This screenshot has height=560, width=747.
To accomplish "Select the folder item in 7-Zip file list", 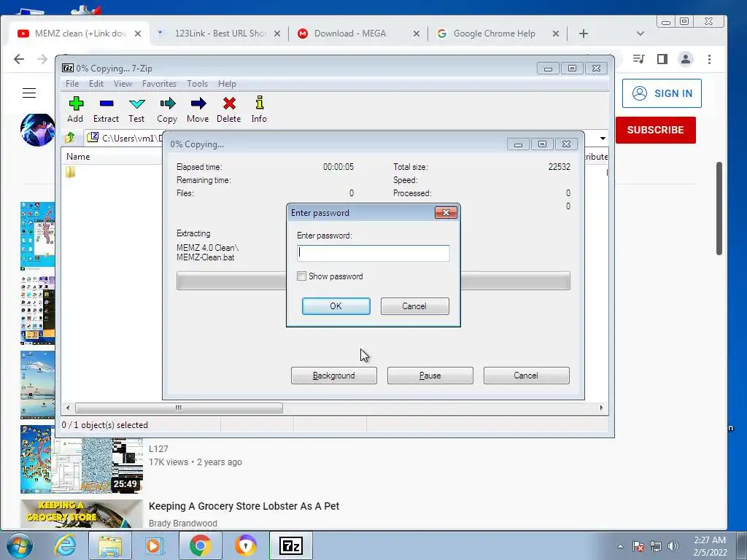I will pyautogui.click(x=71, y=172).
